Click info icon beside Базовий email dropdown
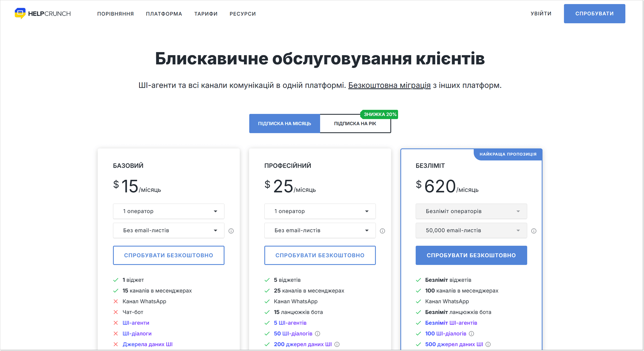 pos(231,231)
